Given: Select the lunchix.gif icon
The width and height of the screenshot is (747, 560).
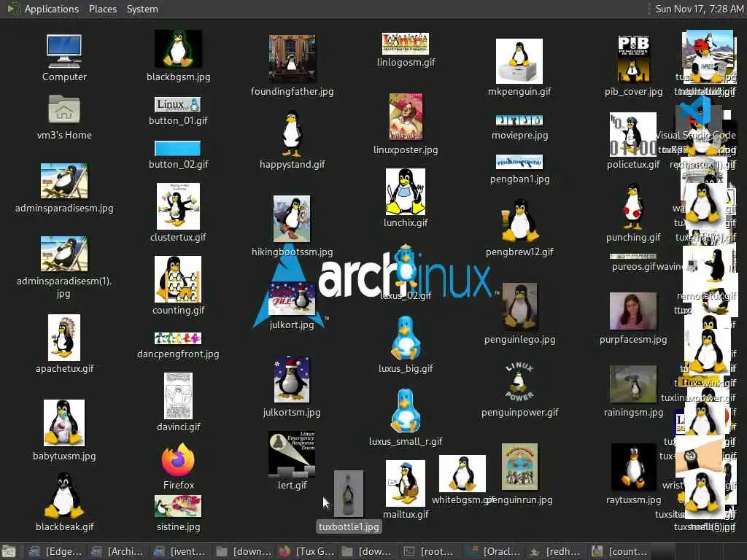Looking at the screenshot, I should (406, 192).
